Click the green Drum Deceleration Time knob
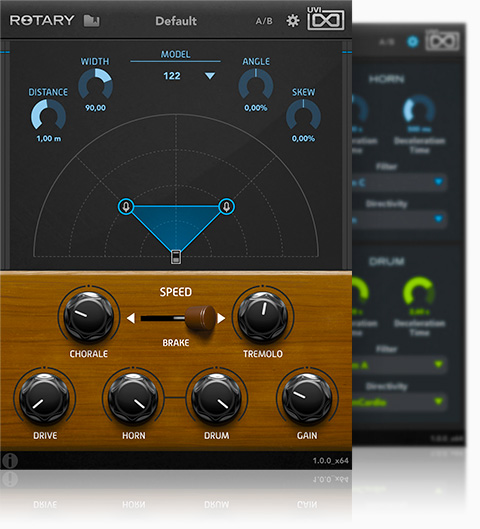 click(x=419, y=291)
